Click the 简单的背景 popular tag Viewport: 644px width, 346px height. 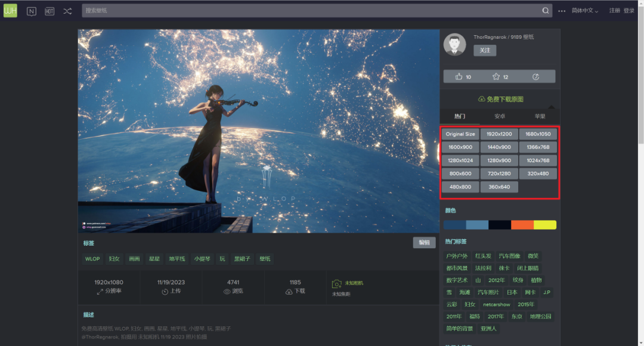coord(459,329)
